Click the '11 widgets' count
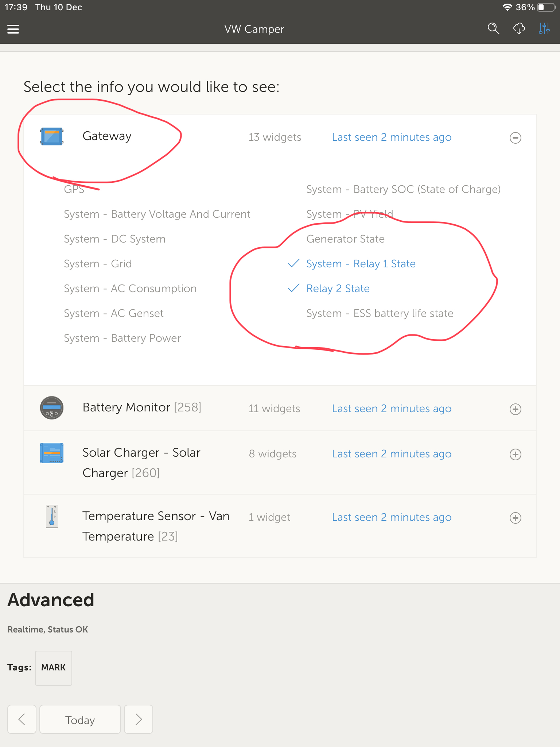Viewport: 560px width, 747px height. tap(274, 409)
